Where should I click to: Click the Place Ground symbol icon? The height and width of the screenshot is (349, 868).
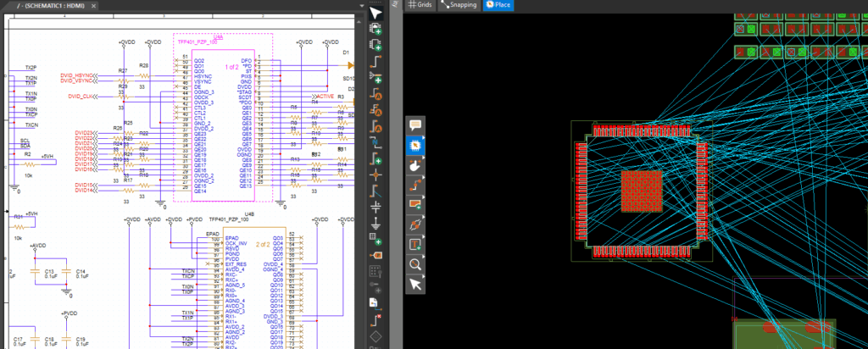click(376, 224)
